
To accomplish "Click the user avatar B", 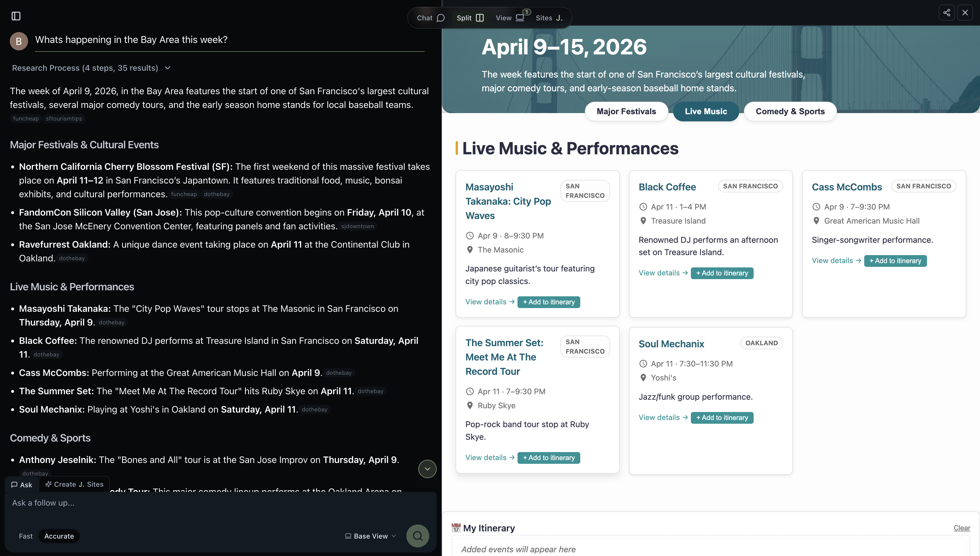I will pos(19,41).
